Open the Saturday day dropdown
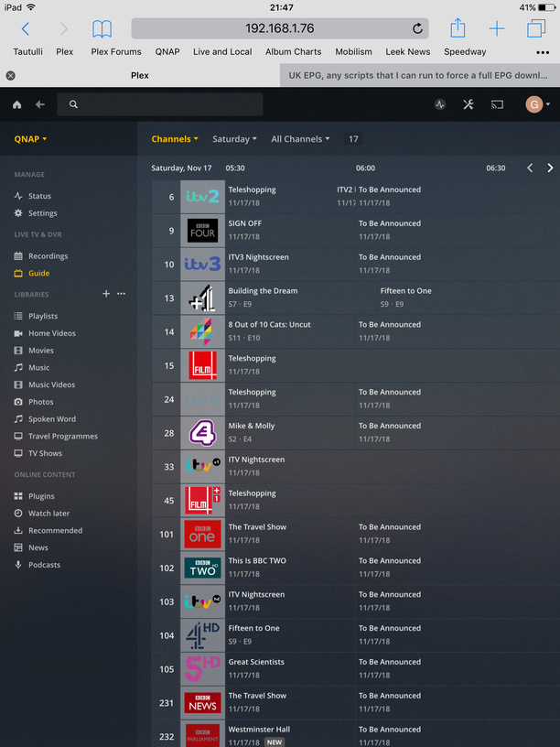 234,139
